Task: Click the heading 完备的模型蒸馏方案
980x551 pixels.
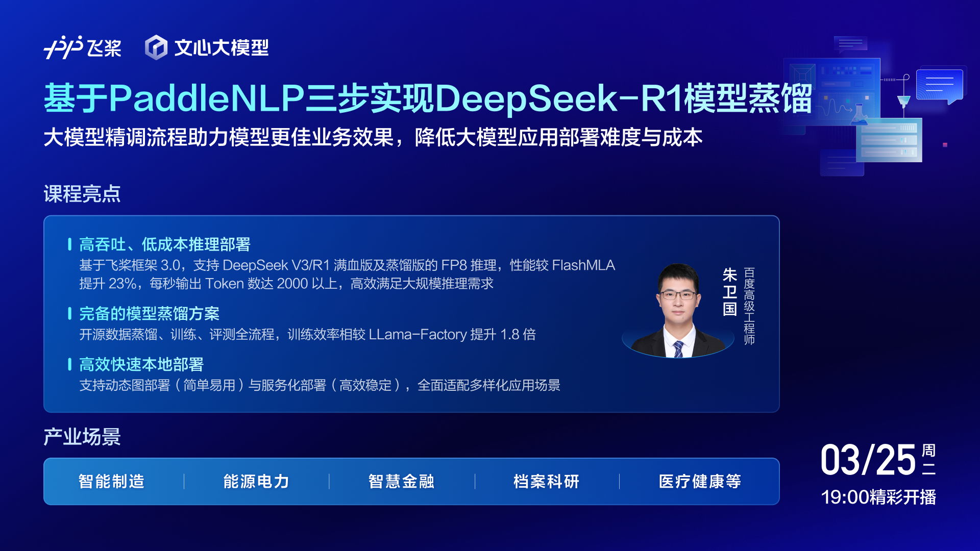Action: [149, 313]
